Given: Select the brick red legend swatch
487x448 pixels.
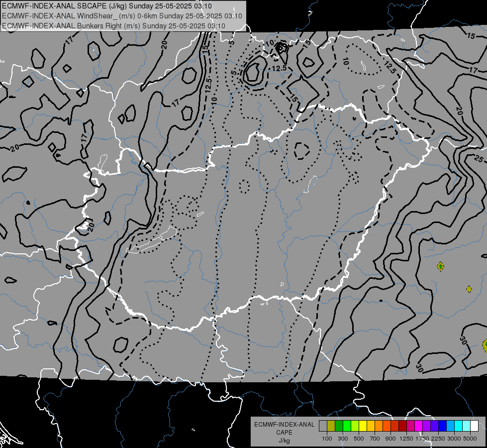Looking at the screenshot, I should point(395,426).
